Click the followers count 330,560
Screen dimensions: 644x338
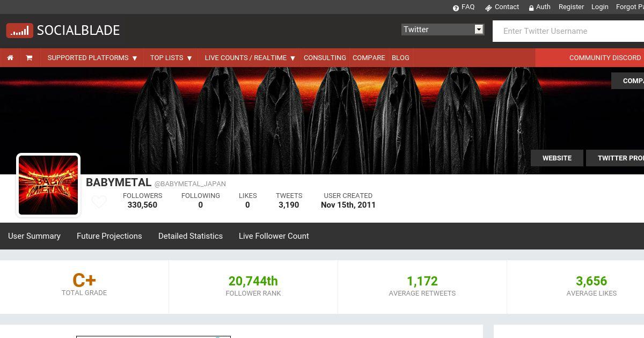[x=142, y=205]
